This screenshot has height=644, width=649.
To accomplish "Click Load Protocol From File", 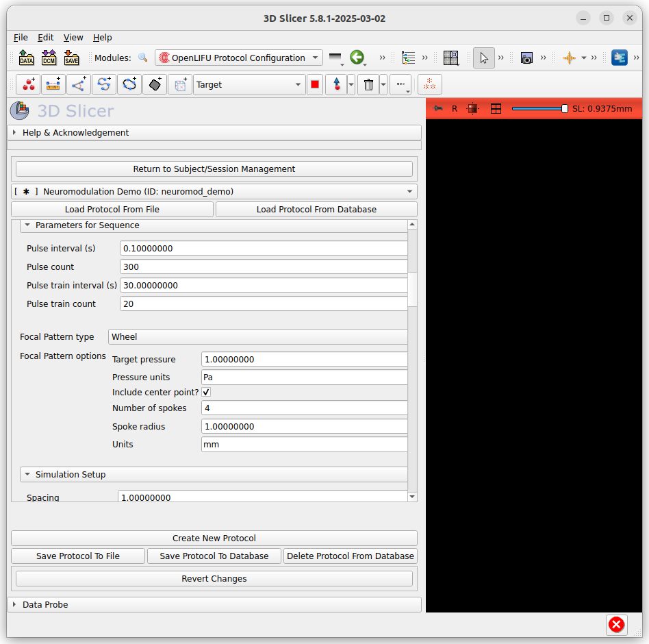I will [x=112, y=209].
